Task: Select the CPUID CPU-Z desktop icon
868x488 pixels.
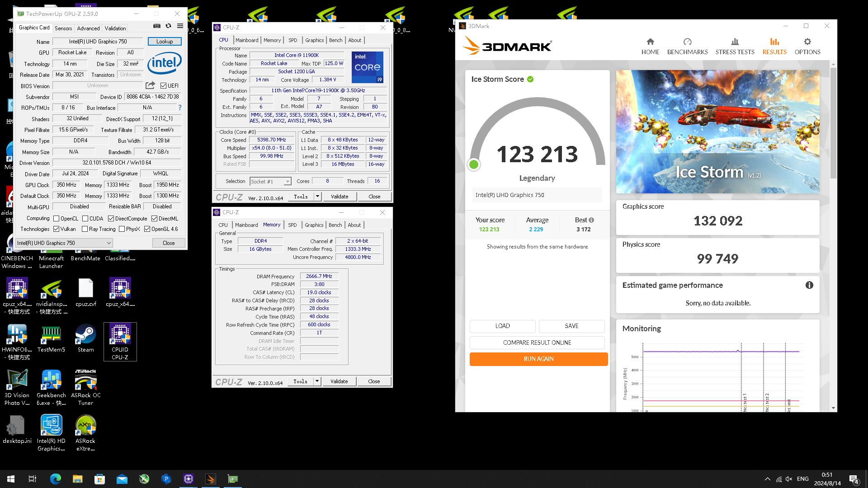Action: pyautogui.click(x=120, y=342)
